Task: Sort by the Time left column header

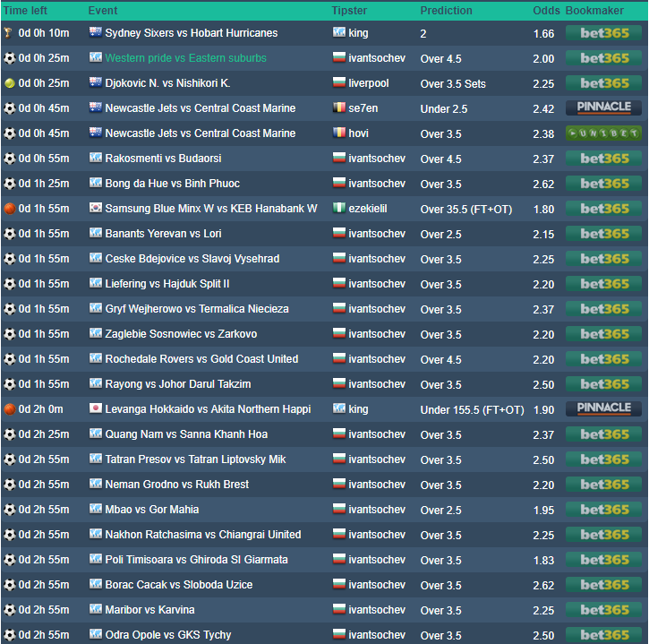Action: point(26,11)
